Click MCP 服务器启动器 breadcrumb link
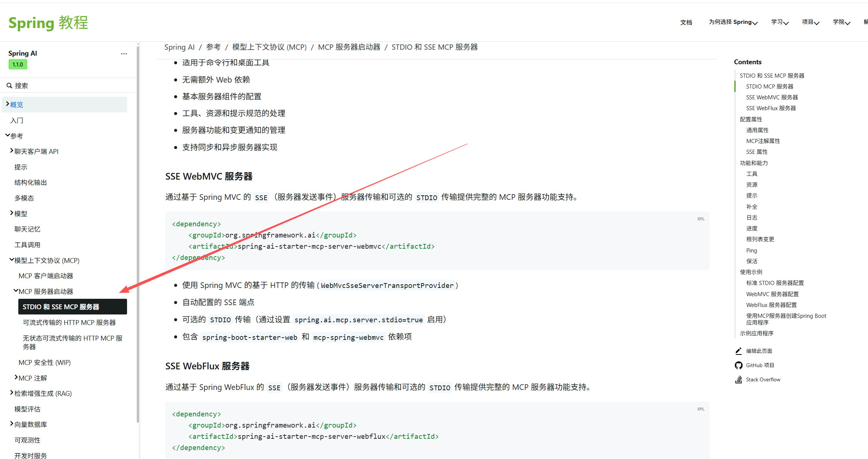 (x=349, y=47)
